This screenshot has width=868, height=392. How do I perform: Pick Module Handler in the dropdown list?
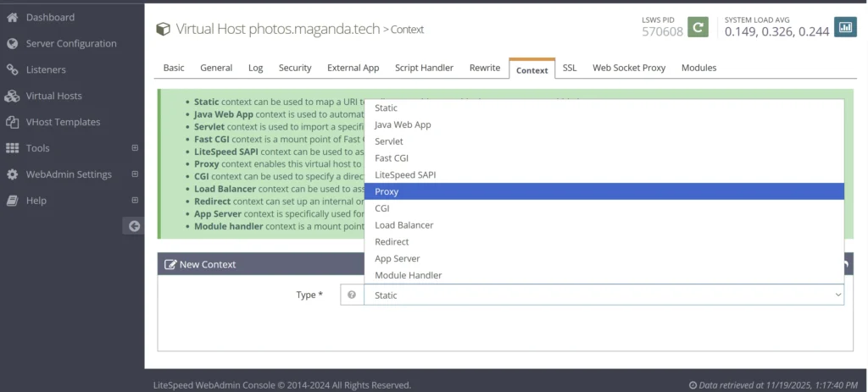(x=604, y=275)
